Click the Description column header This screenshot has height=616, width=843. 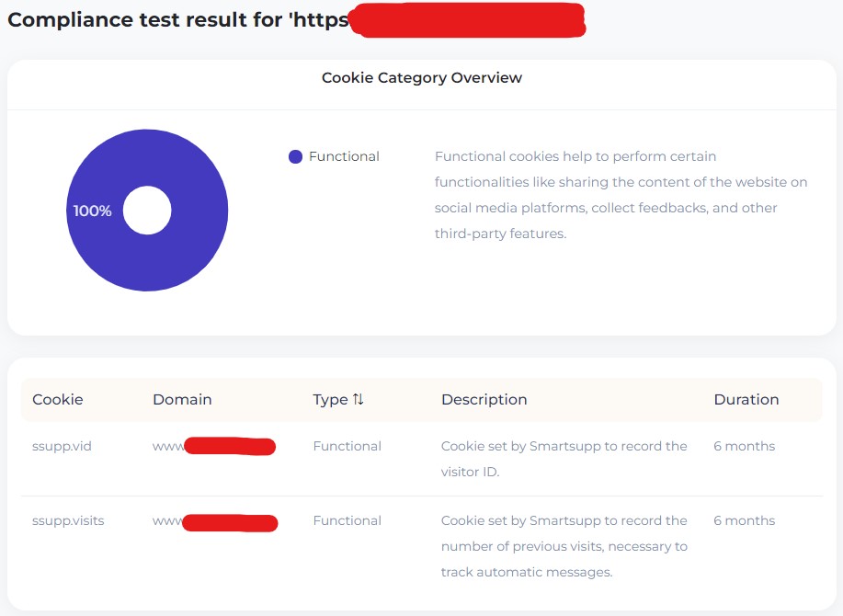tap(484, 400)
